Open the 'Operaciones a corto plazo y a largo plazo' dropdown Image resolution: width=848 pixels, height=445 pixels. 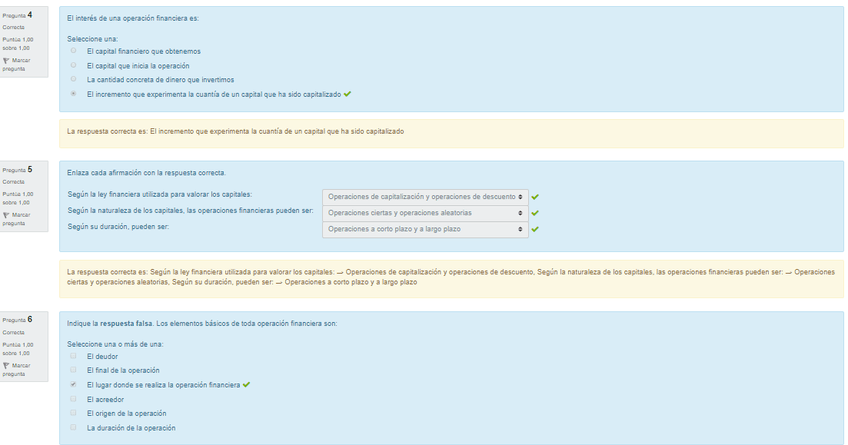point(425,229)
